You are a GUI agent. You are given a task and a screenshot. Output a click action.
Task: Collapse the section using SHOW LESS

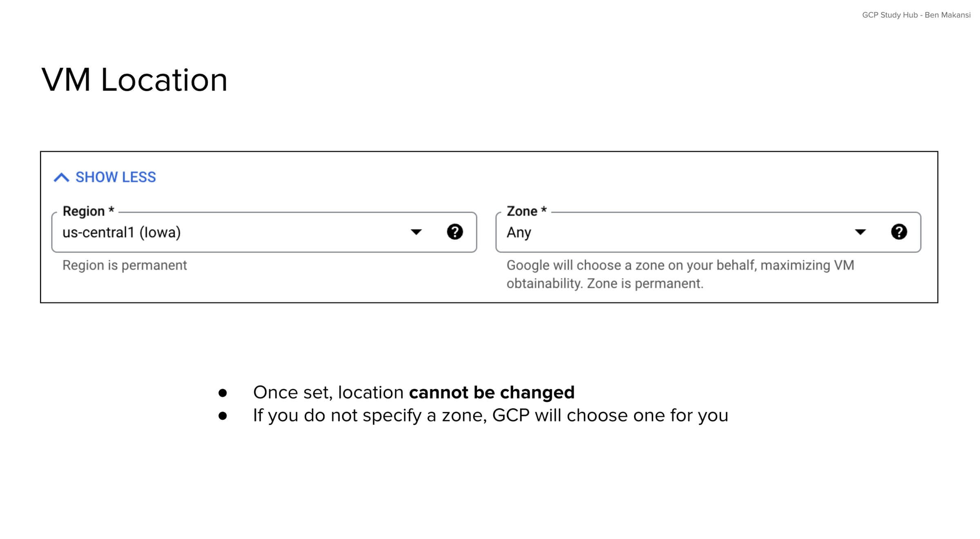click(115, 177)
